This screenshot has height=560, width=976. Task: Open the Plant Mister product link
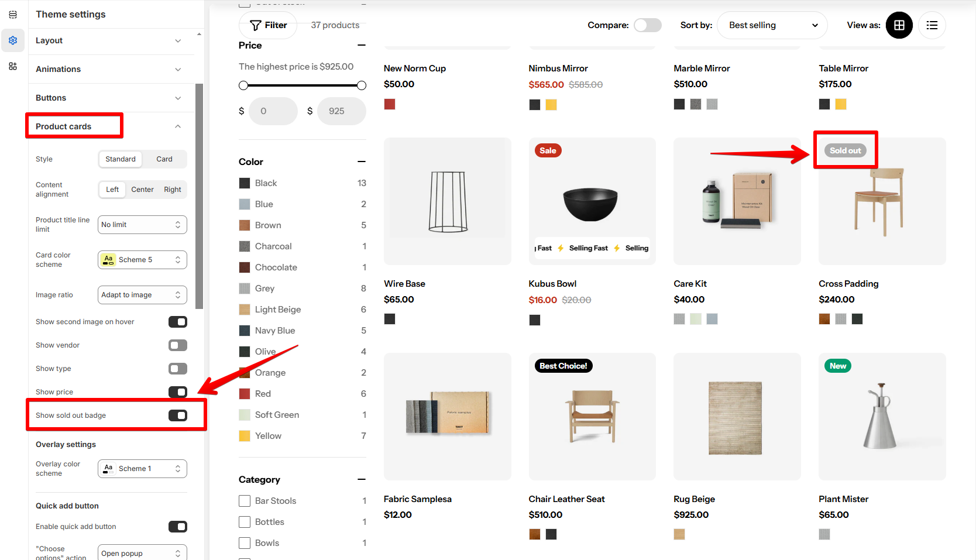click(x=843, y=499)
